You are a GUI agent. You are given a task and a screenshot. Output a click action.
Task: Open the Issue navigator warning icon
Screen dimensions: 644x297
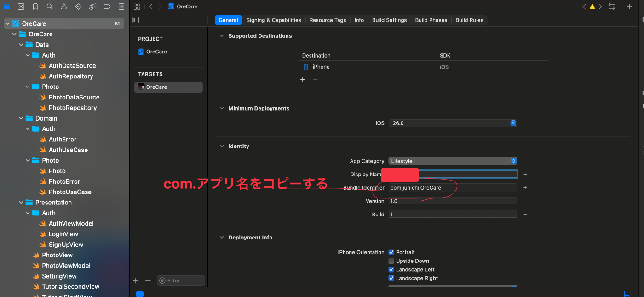coord(64,6)
